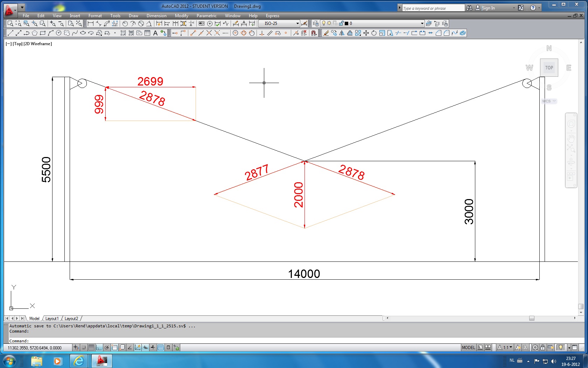Image resolution: width=588 pixels, height=368 pixels.
Task: Open the Parametric menu
Action: point(206,16)
